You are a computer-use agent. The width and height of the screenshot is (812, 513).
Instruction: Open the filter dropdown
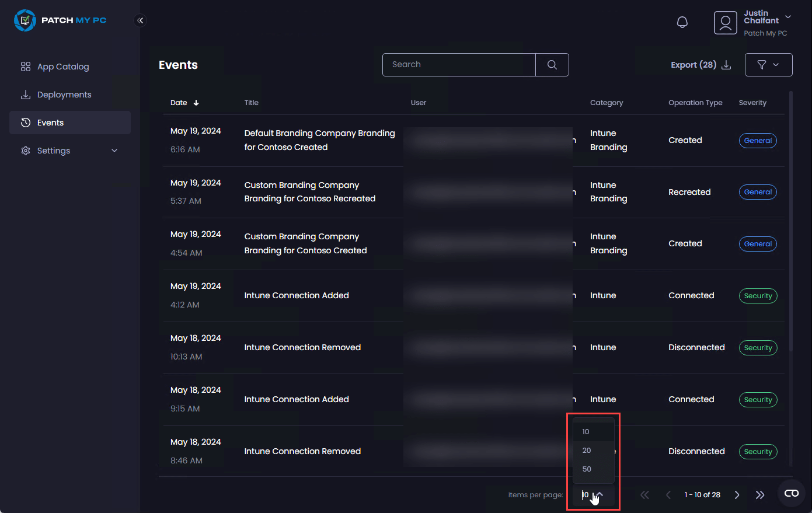[768, 65]
